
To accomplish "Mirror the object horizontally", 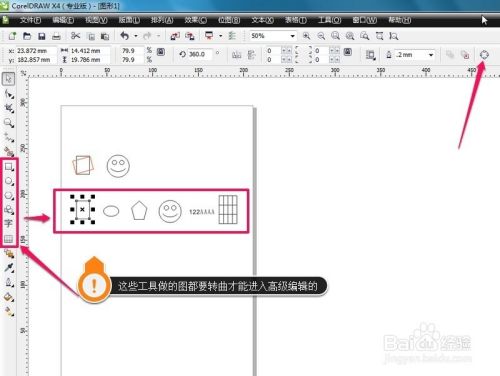I will [x=237, y=54].
